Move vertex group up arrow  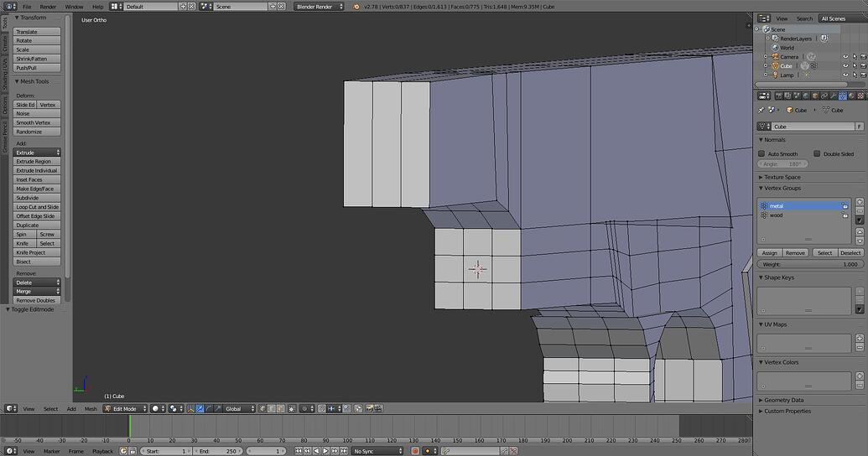click(860, 232)
